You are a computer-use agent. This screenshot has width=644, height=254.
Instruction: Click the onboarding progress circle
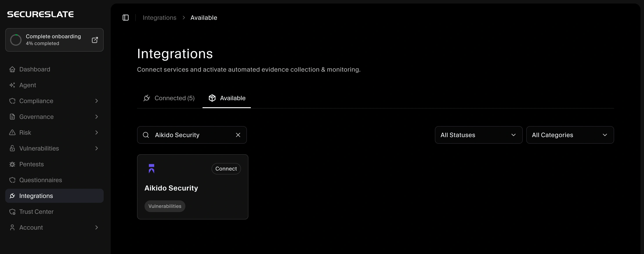16,40
